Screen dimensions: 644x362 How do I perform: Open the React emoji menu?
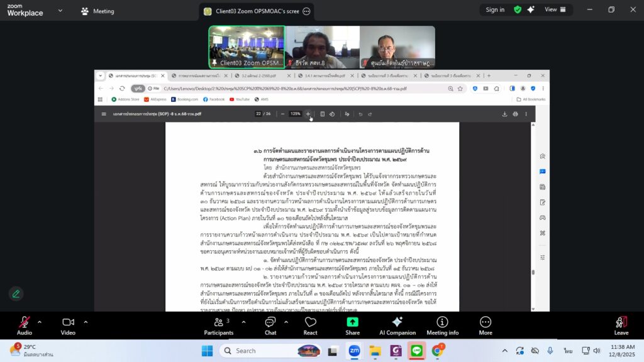[310, 325]
